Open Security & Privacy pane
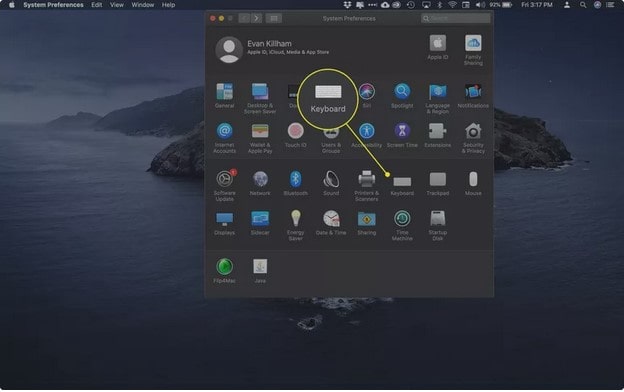Image resolution: width=624 pixels, height=392 pixels. click(x=473, y=138)
